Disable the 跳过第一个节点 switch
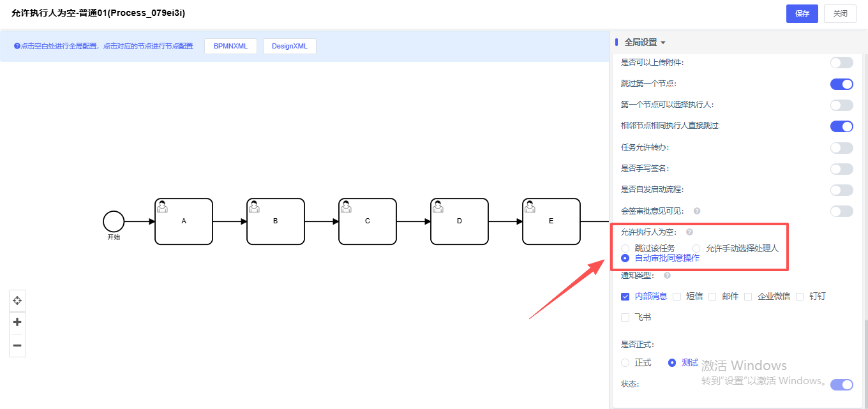868x409 pixels. pyautogui.click(x=841, y=84)
